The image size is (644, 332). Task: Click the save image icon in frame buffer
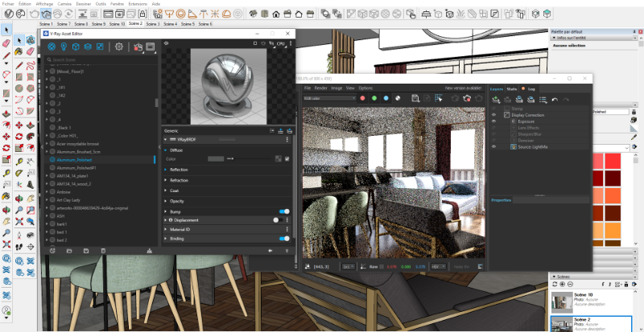[x=415, y=98]
